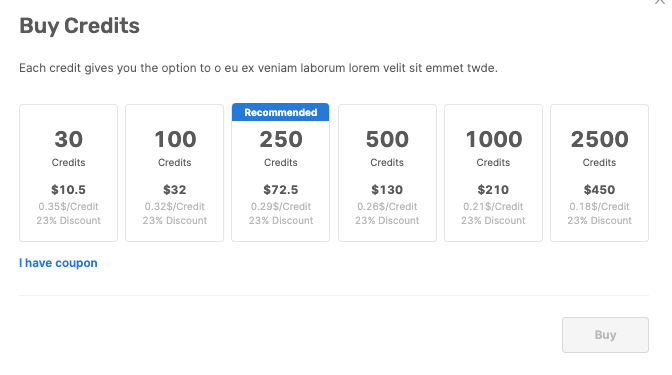The image size is (672, 375).
Task: Click the Buy Credits heading
Action: (80, 26)
